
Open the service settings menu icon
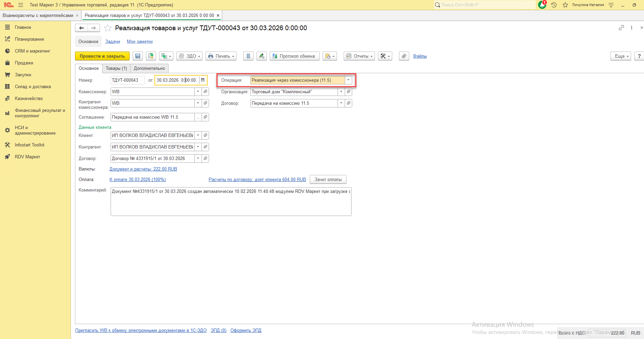point(611,5)
